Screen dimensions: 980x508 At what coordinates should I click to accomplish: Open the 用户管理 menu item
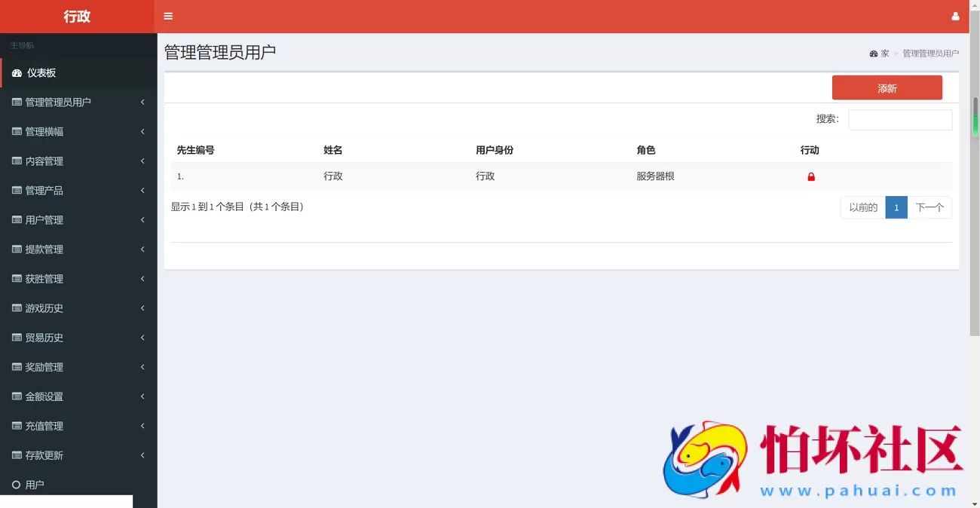coord(44,220)
